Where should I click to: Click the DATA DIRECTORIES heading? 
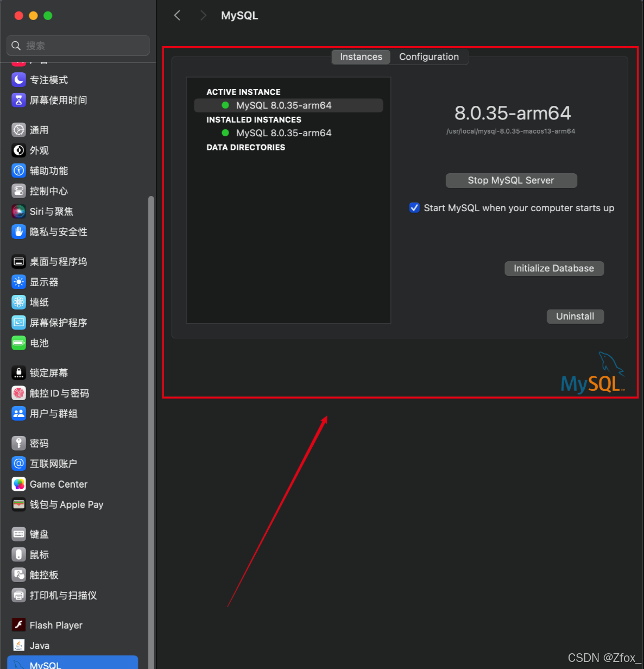246,147
